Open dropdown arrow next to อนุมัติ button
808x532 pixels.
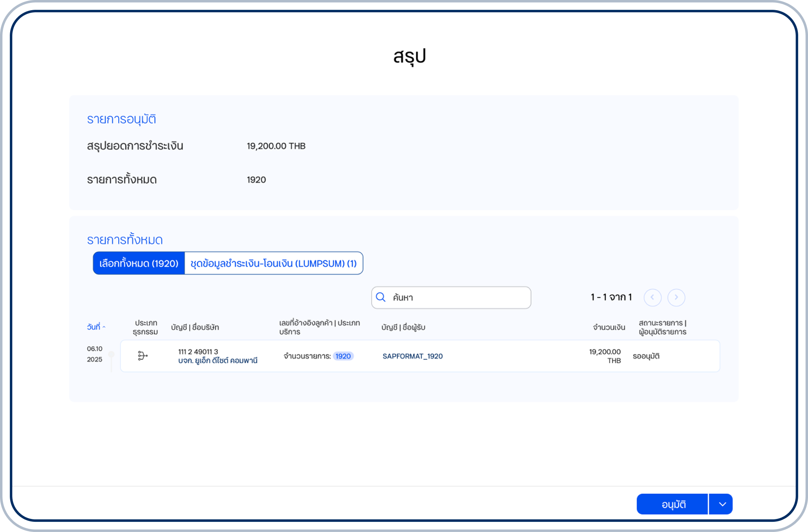(x=722, y=504)
